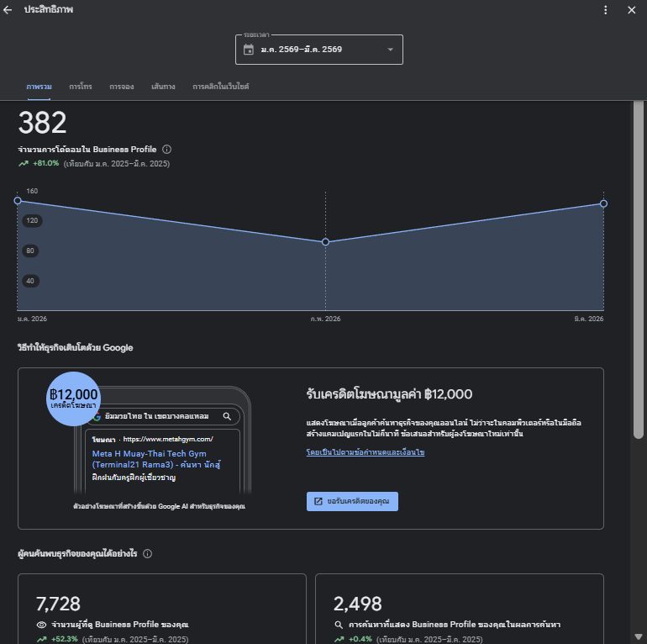This screenshot has height=644, width=647.
Task: Click the วิธีทำให้ธุรกิจเติบโตด้วย Google heading
Action: pyautogui.click(x=75, y=347)
